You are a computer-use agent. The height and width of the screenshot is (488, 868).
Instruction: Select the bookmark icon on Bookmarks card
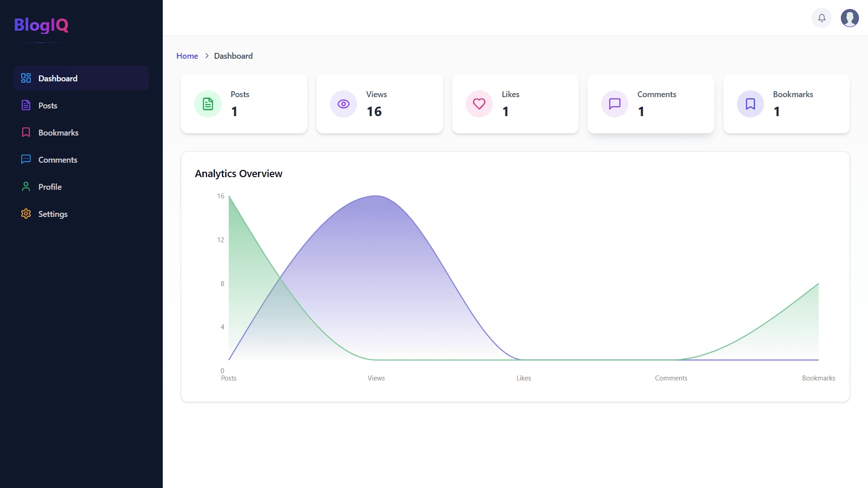click(750, 103)
